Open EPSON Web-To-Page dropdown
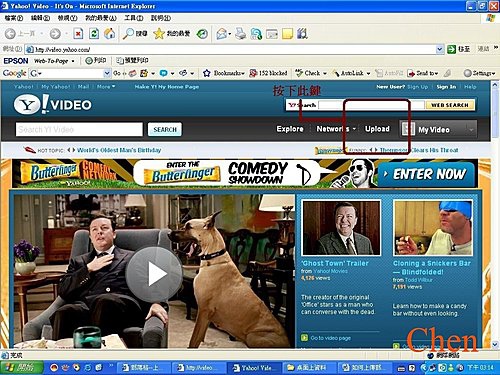Viewport: 500px width, 375px height. (x=73, y=61)
